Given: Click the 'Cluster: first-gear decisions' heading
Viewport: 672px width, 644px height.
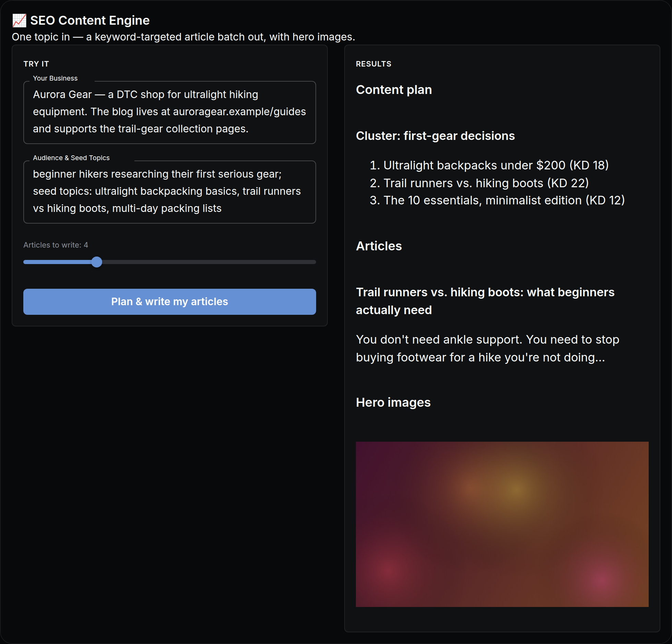Looking at the screenshot, I should 435,136.
